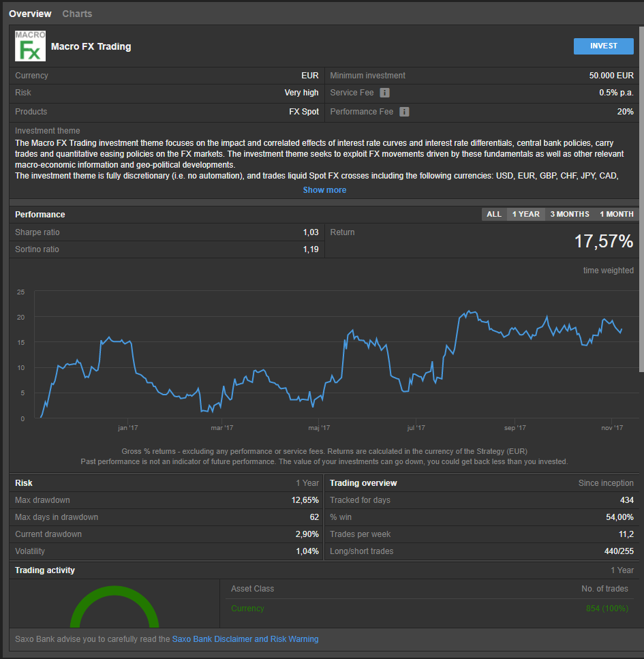Click the Investment theme heading

[48, 131]
